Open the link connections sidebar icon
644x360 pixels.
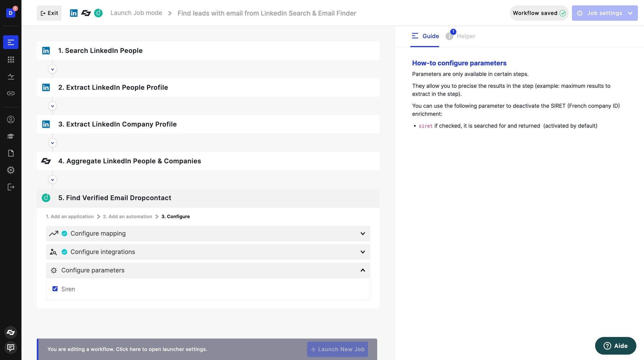coord(11,93)
